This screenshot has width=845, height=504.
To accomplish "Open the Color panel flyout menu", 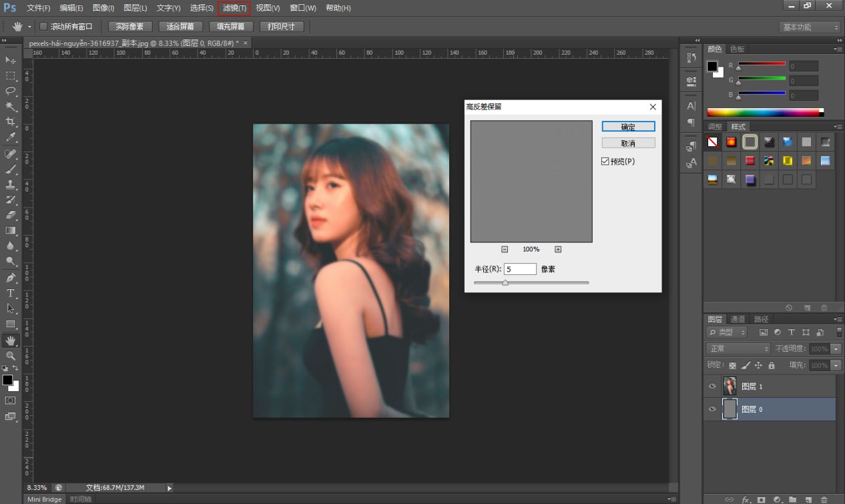I will click(x=838, y=49).
